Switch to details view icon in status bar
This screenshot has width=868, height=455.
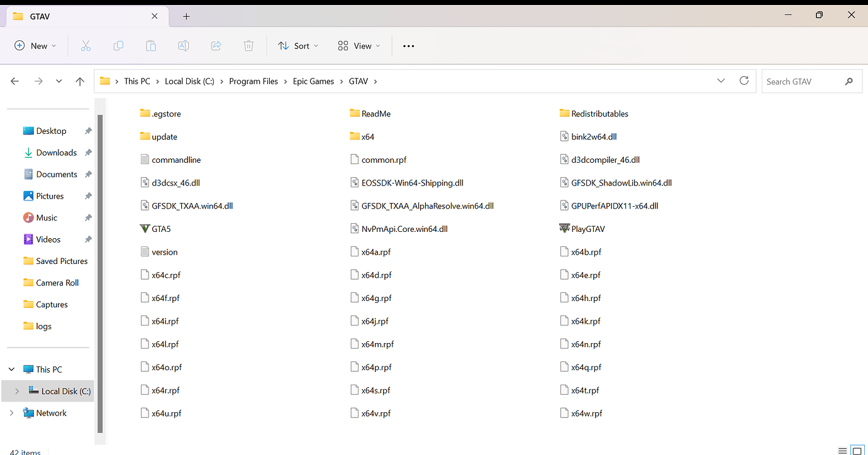pyautogui.click(x=843, y=451)
